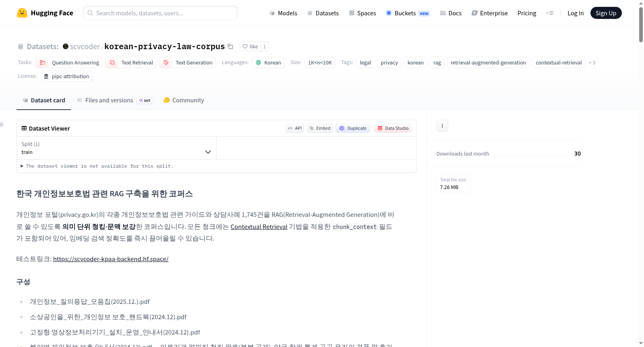Open the scvcoder-kpaa-backend.hf.space link
This screenshot has width=644, height=347.
(x=111, y=259)
